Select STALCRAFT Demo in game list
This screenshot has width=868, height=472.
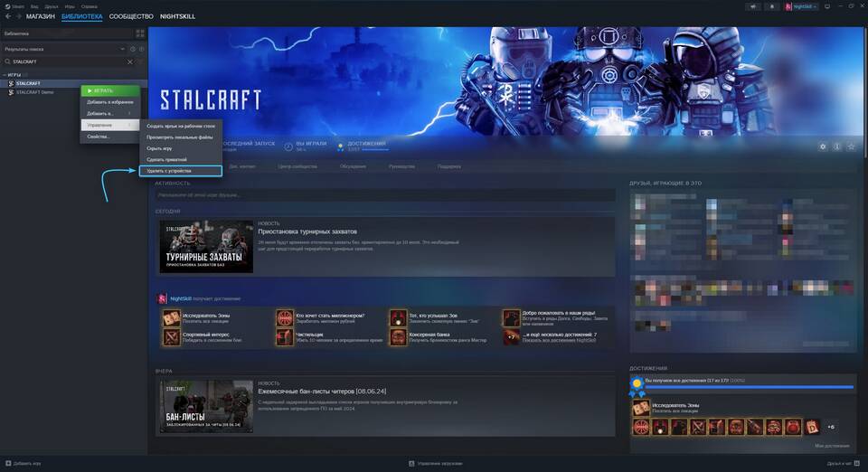click(35, 91)
